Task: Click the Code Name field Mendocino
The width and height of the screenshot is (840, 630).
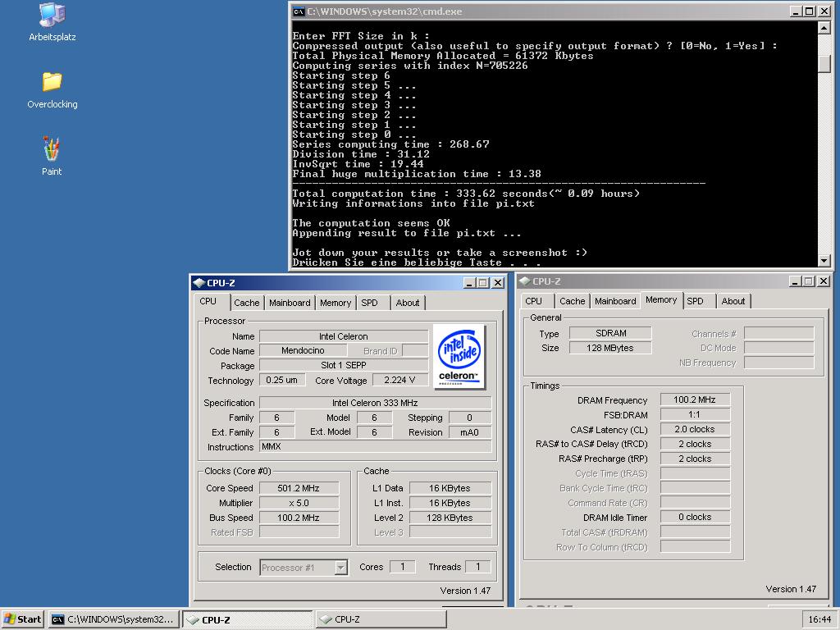Action: [303, 350]
